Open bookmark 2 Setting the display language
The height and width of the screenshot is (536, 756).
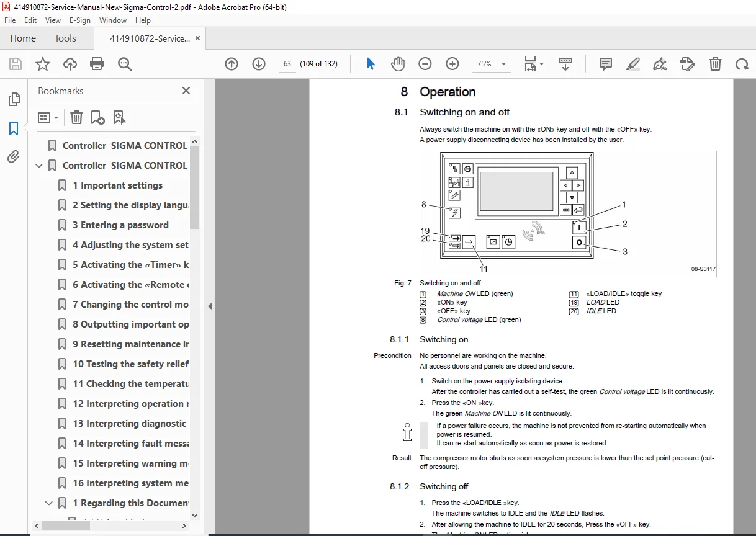(130, 205)
